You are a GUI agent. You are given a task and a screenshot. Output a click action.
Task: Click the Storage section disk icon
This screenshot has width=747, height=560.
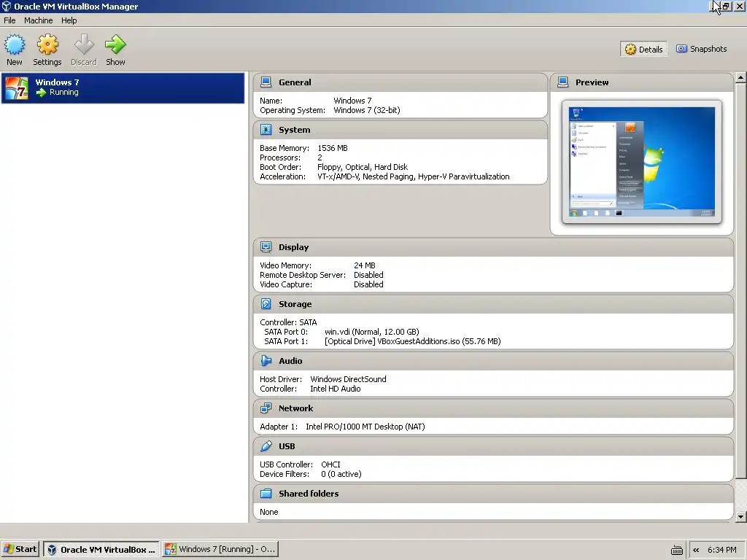pos(266,304)
